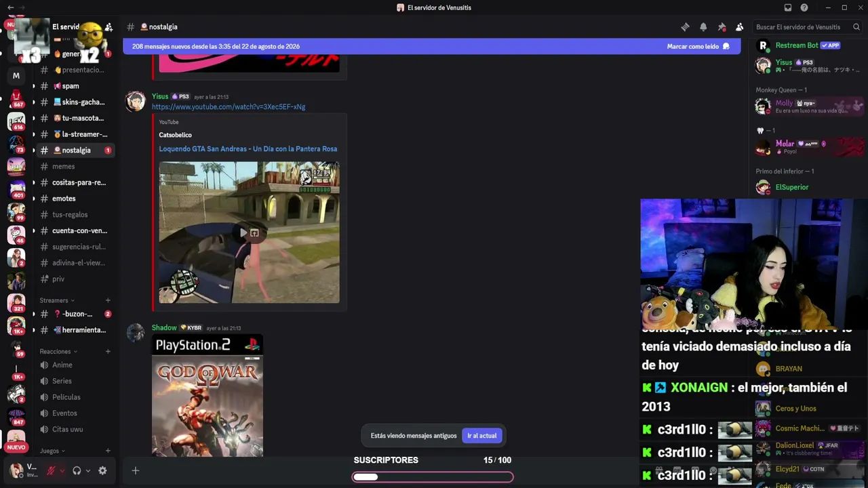
Task: Open the herramienta channel
Action: 74,330
